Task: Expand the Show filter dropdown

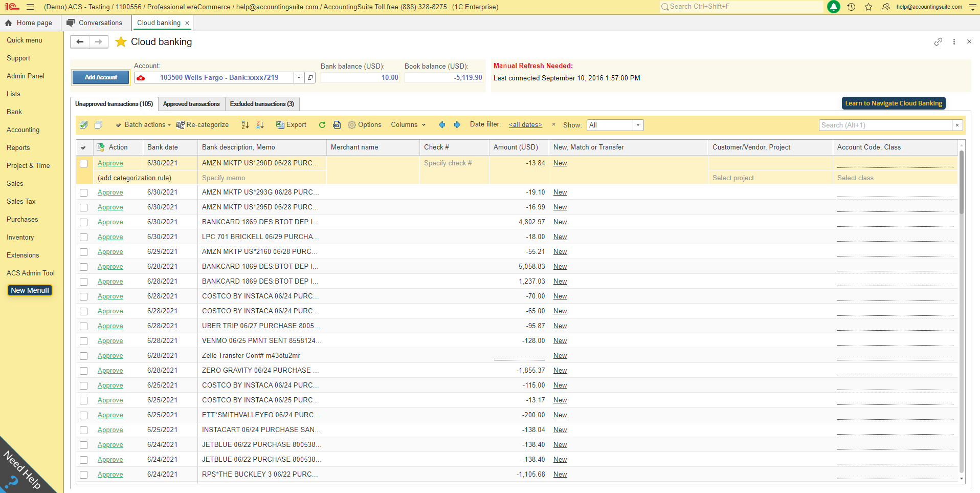Action: 638,125
